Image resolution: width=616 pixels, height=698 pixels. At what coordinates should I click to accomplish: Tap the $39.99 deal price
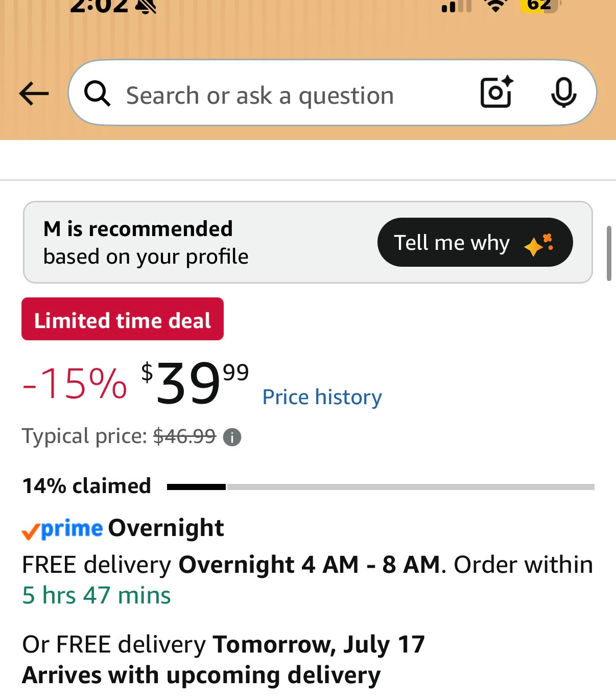pos(195,383)
